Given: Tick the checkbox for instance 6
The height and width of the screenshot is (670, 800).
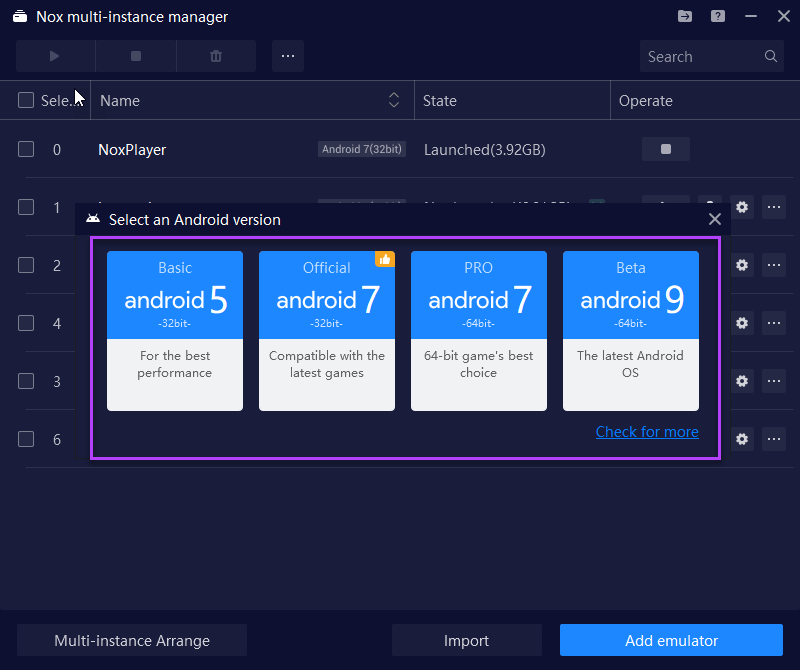Looking at the screenshot, I should (26, 439).
